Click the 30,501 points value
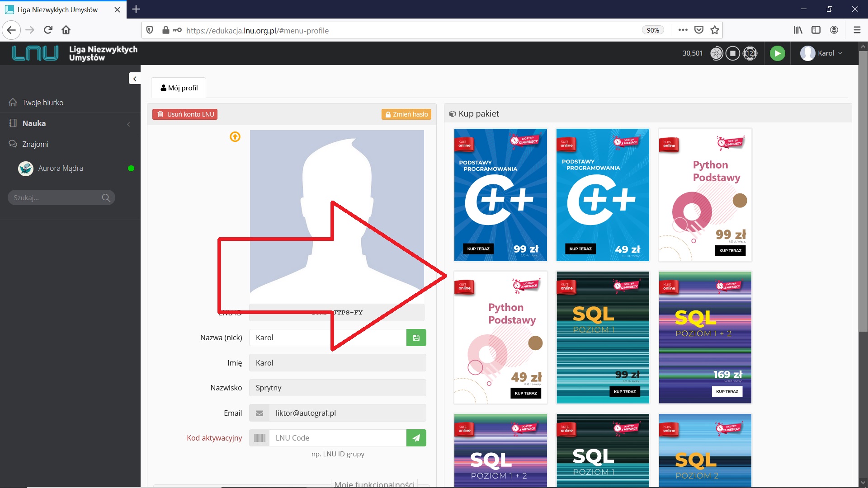Image resolution: width=868 pixels, height=488 pixels. [x=693, y=53]
